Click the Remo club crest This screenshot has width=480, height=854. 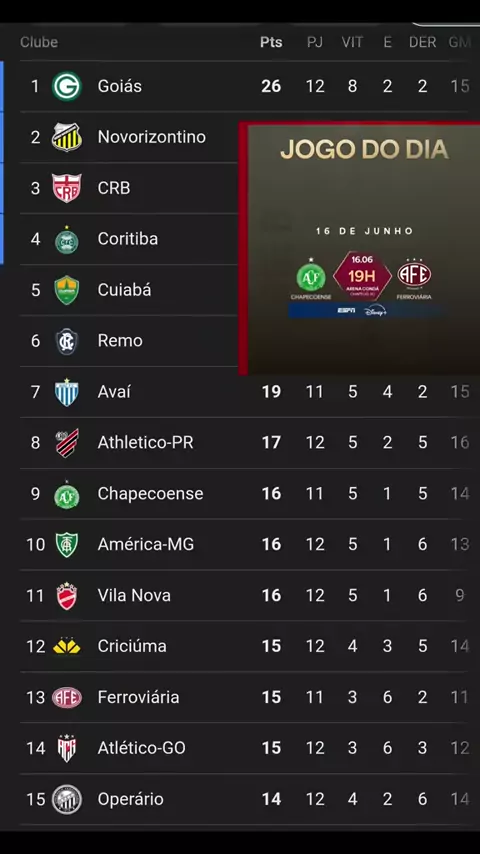(x=66, y=341)
